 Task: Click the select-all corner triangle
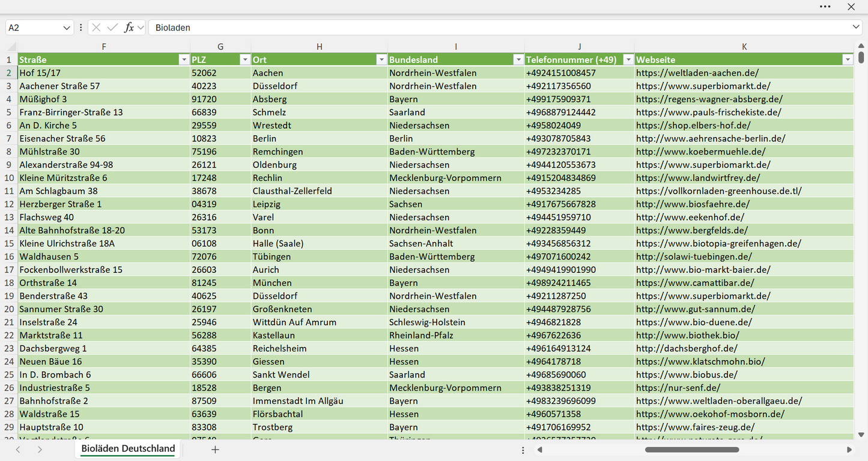tap(11, 47)
